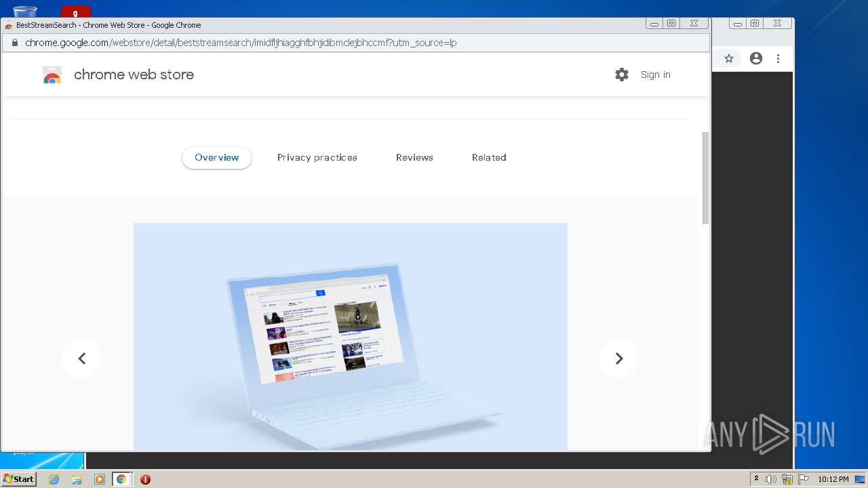The height and width of the screenshot is (488, 868).
Task: Open volume control in system tray
Action: pos(771,479)
